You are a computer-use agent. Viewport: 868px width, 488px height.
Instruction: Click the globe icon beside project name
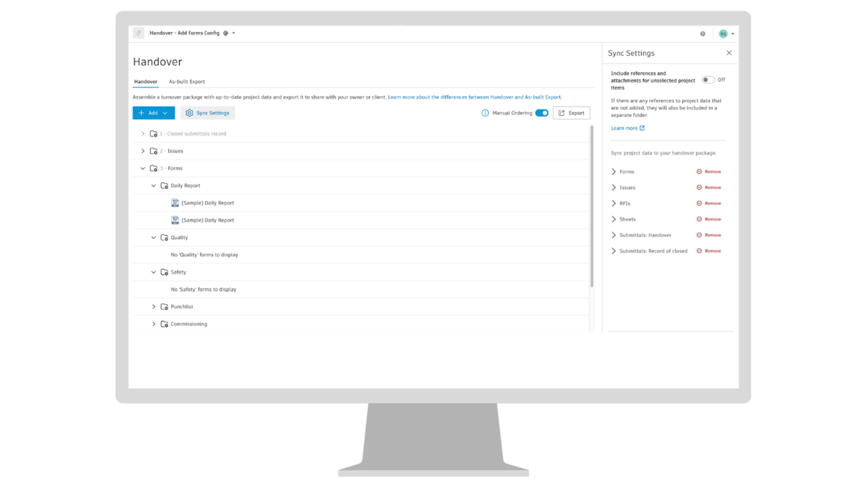pyautogui.click(x=226, y=33)
